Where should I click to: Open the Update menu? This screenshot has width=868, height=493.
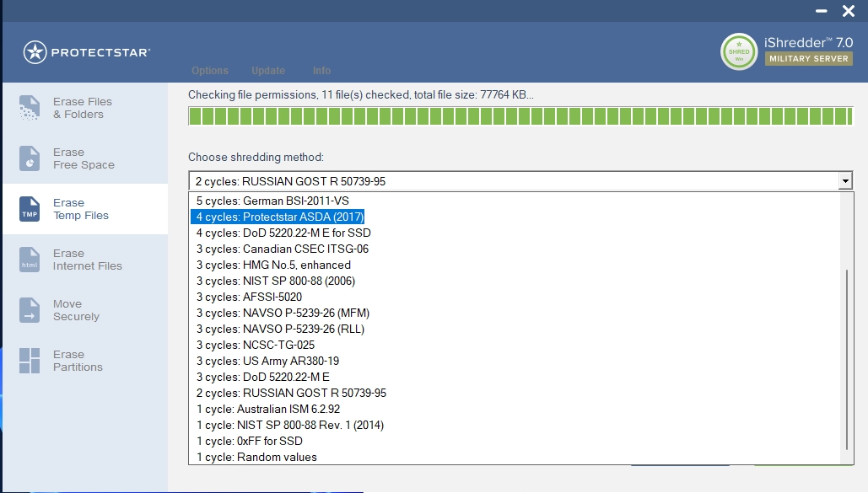tap(268, 71)
